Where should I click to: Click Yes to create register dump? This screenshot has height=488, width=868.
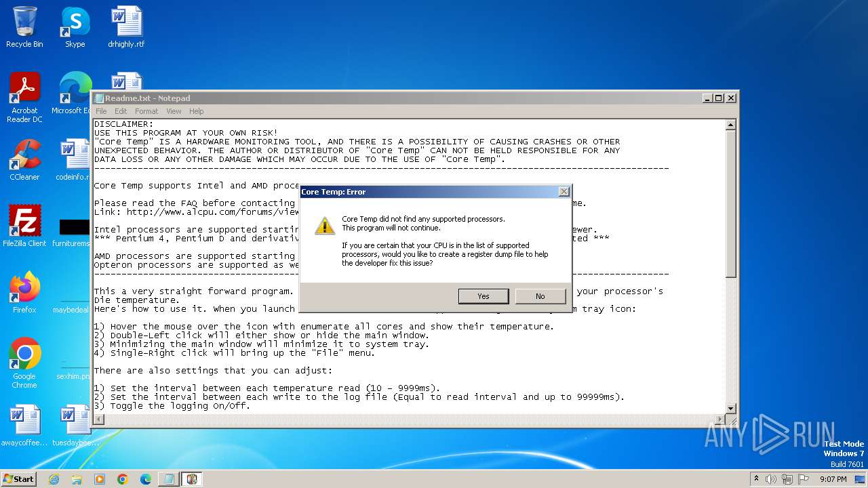(x=484, y=296)
